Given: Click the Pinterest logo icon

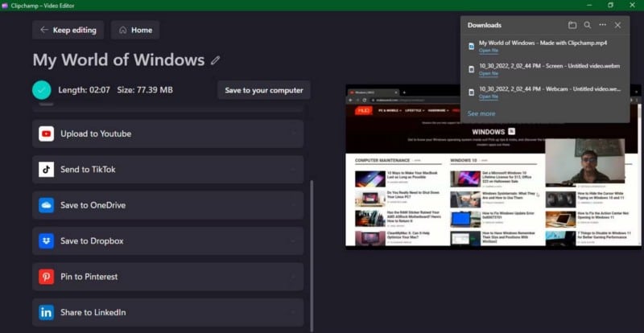Looking at the screenshot, I should click(46, 277).
